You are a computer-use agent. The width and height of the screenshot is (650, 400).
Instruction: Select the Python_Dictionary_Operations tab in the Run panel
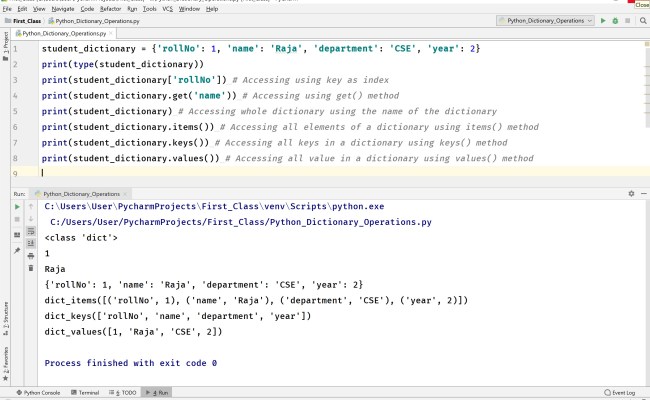(78, 194)
